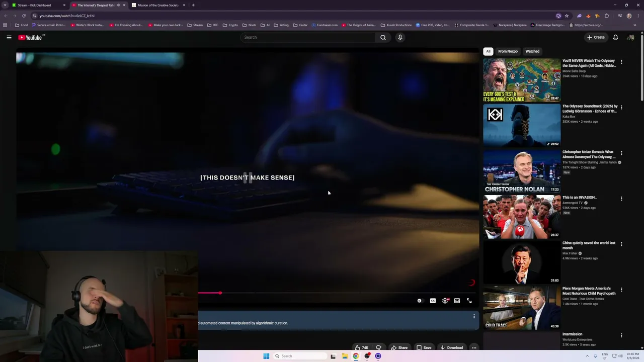Open 'You'll NEVER Watch The Odyssey' thumbnail
This screenshot has height=362, width=644.
click(522, 80)
